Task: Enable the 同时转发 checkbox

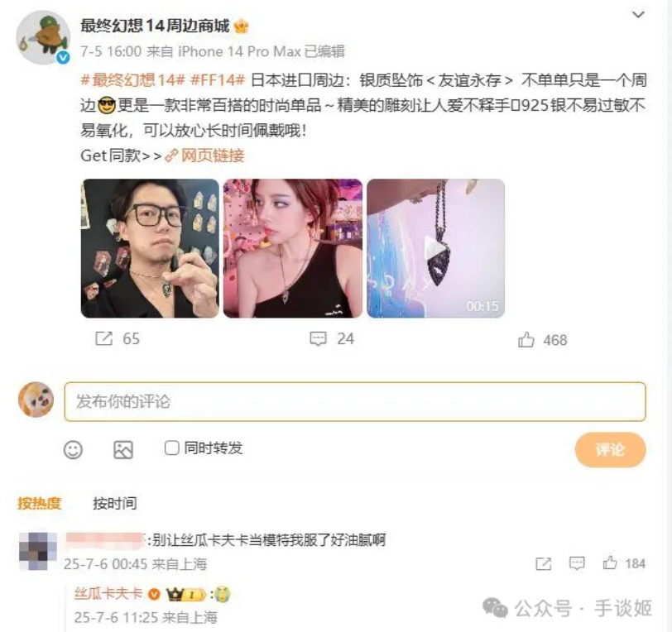Action: [171, 448]
